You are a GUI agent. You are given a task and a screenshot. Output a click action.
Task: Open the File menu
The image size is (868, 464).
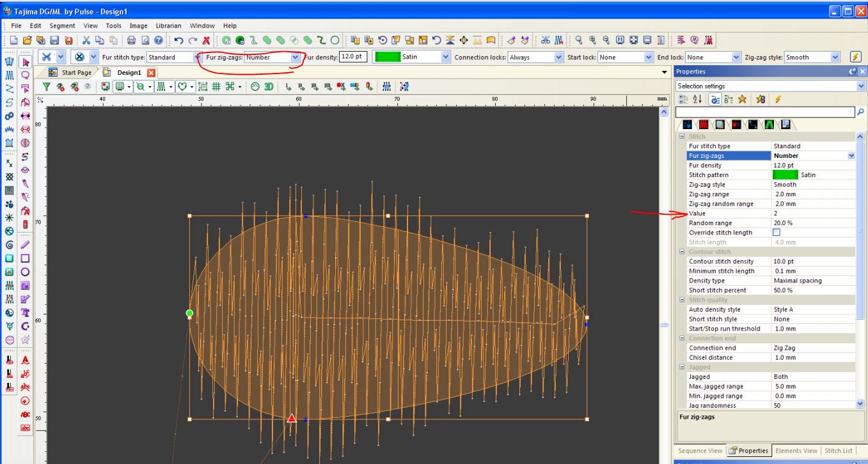(x=17, y=26)
